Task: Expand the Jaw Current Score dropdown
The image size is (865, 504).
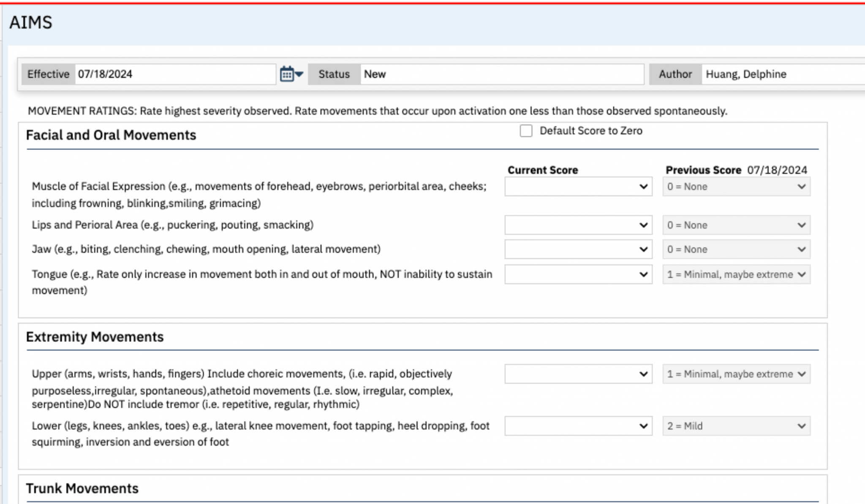Action: click(x=578, y=249)
